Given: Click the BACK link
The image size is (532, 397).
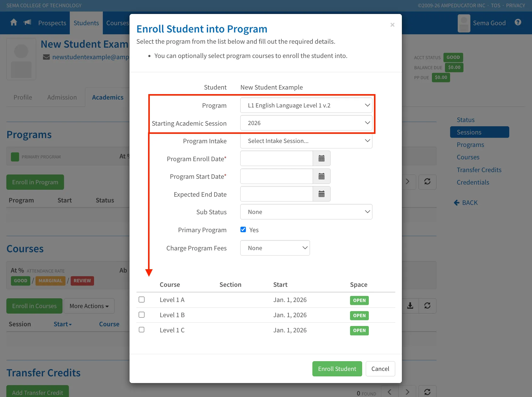Looking at the screenshot, I should pos(466,203).
